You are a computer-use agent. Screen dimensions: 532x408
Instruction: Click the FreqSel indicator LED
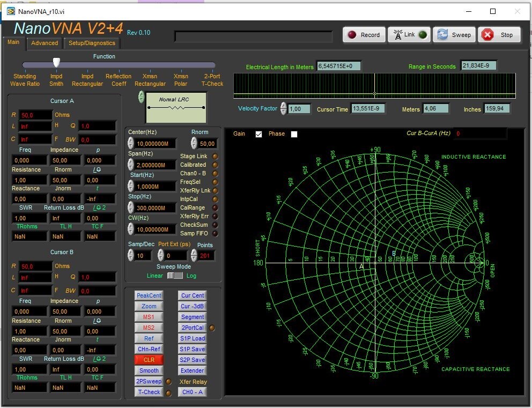(215, 182)
